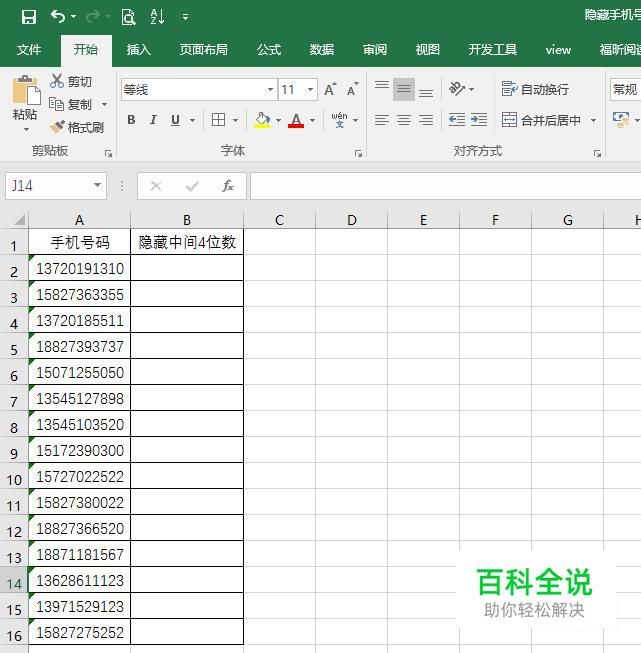Open the Underline style dropdown arrow
The image size is (641, 653).
point(192,120)
